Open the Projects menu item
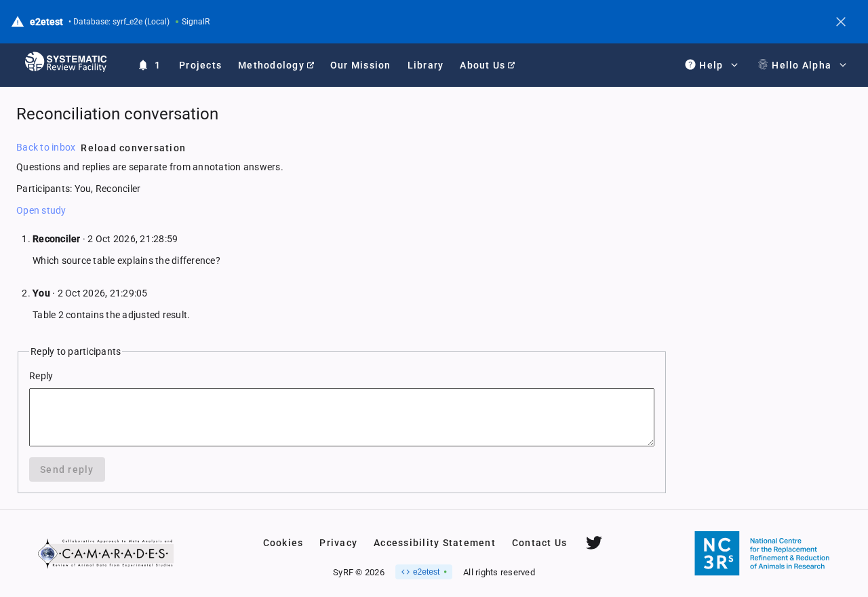Viewport: 868px width, 597px height. pos(201,65)
